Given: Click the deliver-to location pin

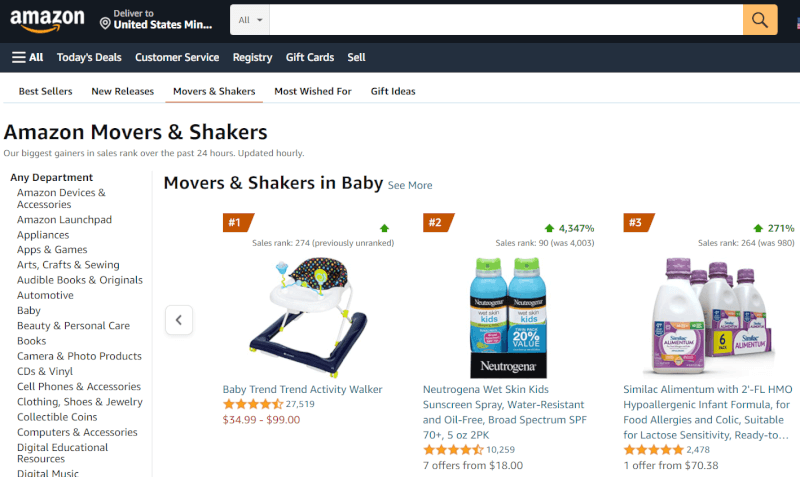Looking at the screenshot, I should coord(106,22).
